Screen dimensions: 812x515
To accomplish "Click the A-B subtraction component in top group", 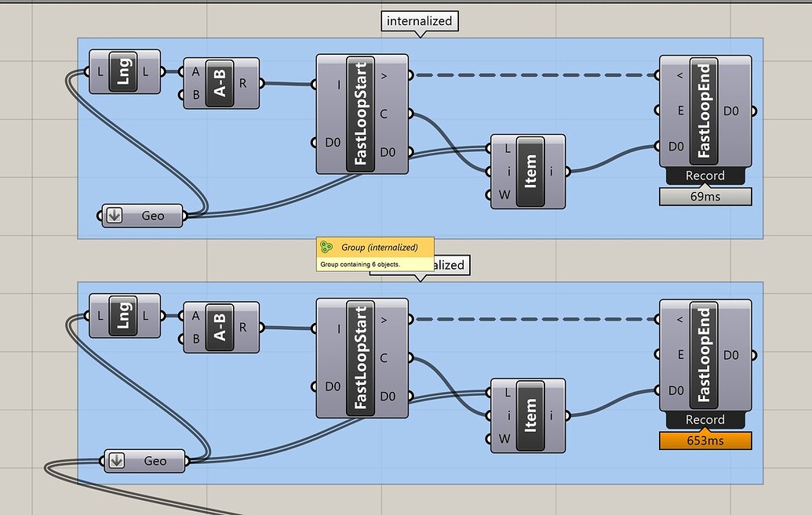I will [220, 82].
